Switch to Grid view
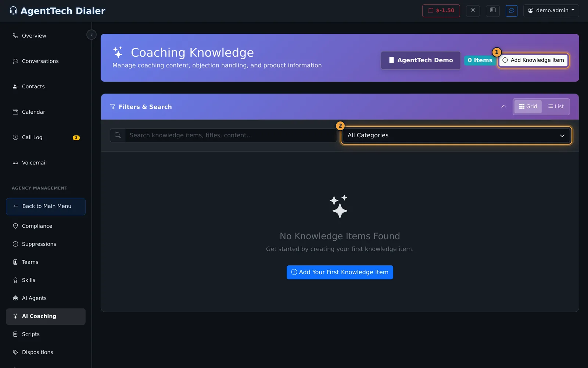Viewport: 588px width, 368px height. click(528, 107)
